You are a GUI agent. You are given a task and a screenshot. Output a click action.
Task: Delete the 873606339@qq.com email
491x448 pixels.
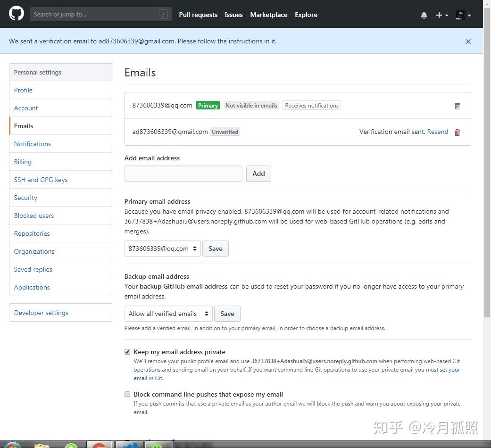[x=457, y=106]
